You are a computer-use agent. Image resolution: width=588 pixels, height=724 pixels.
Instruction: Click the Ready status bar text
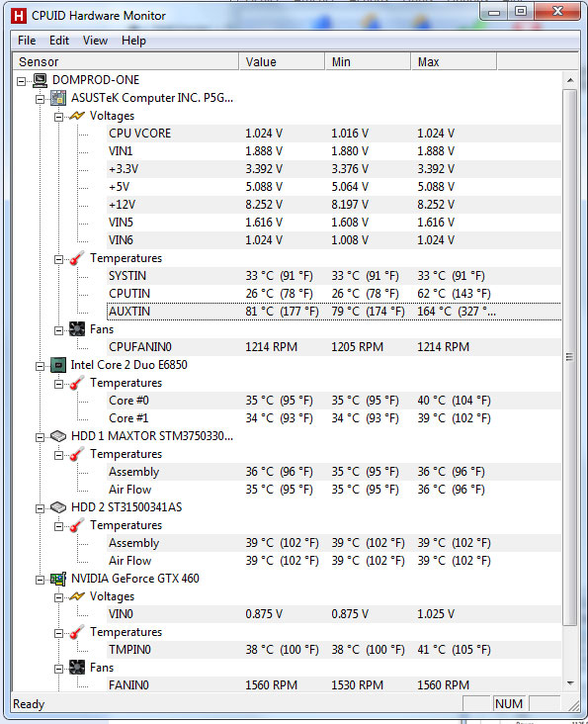tap(29, 704)
